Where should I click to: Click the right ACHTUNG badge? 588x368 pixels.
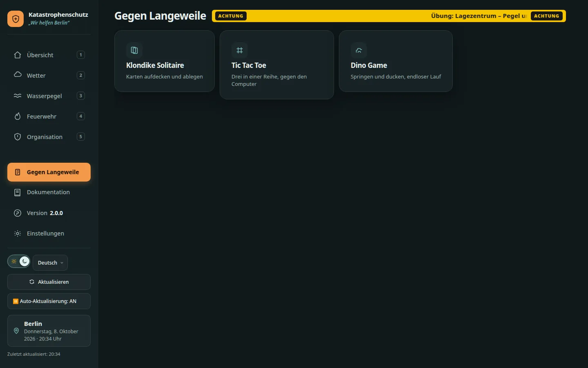coord(547,16)
